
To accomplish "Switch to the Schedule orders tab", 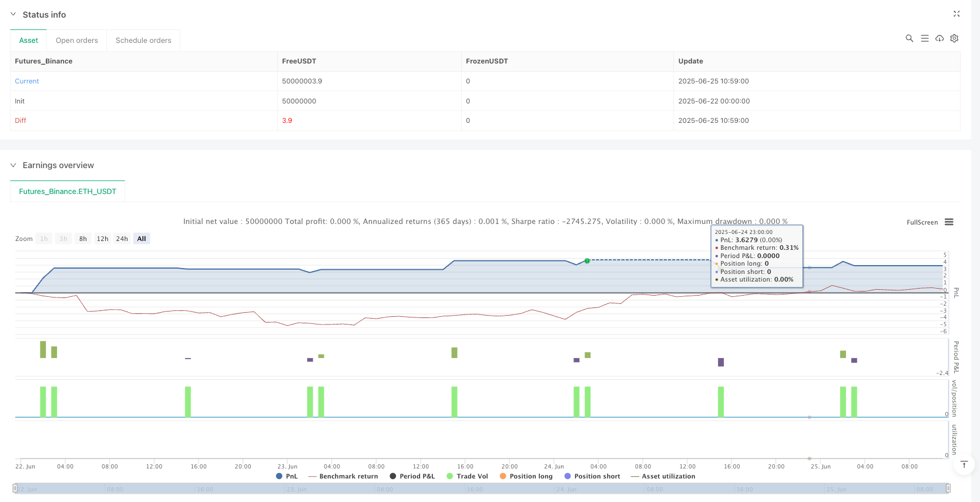I will [x=143, y=41].
